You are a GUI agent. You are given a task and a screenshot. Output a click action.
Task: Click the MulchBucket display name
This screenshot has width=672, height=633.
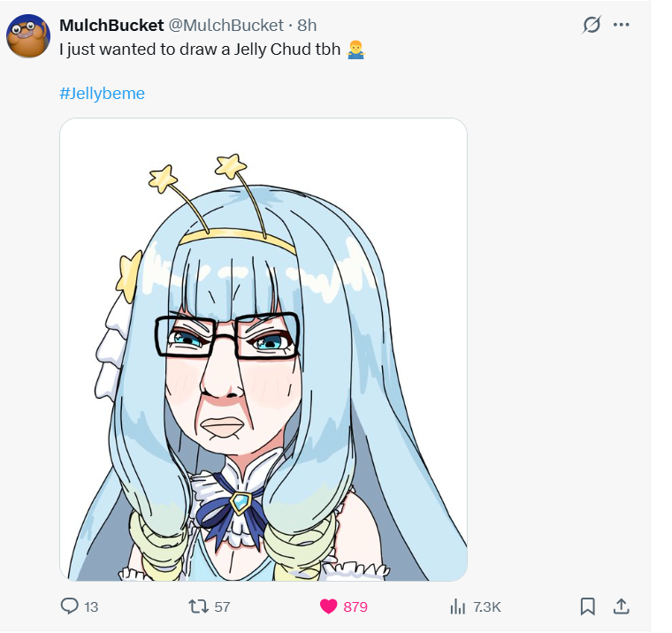pyautogui.click(x=111, y=26)
